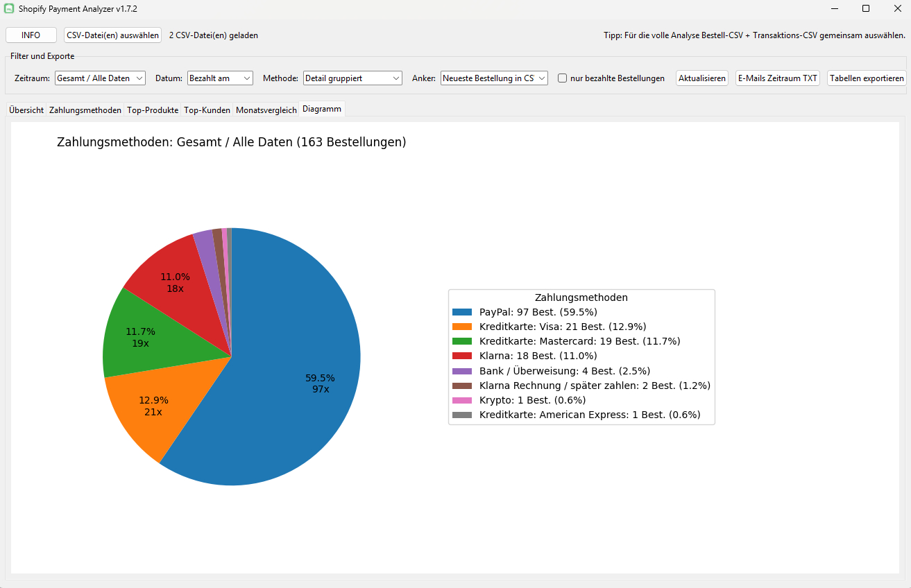Image resolution: width=911 pixels, height=588 pixels.
Task: Click legend text Krypto: 1 Best. (0.6%)
Action: (533, 400)
